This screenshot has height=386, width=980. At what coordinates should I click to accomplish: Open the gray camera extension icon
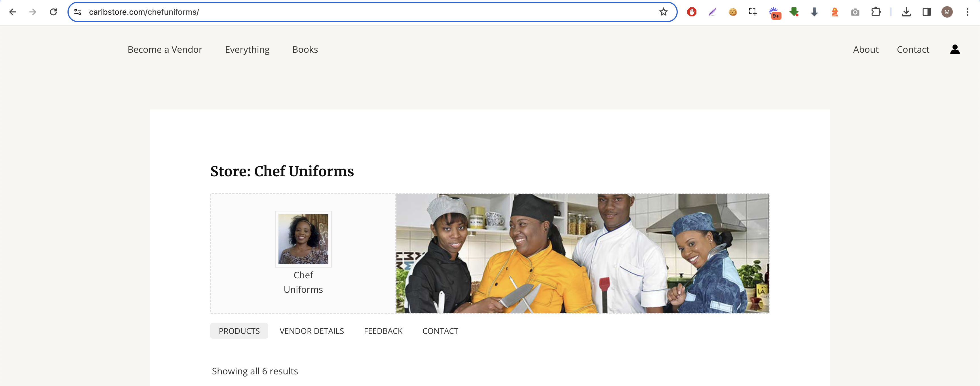[x=855, y=12]
